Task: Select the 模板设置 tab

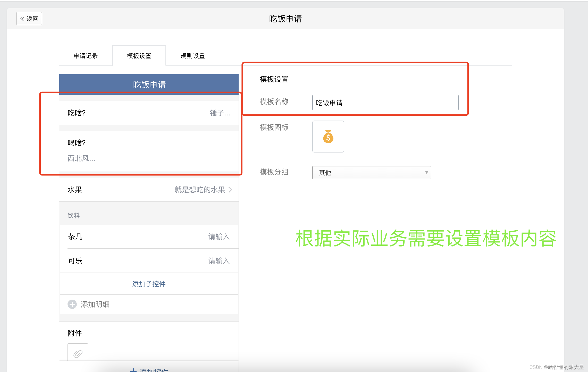Action: click(x=139, y=56)
